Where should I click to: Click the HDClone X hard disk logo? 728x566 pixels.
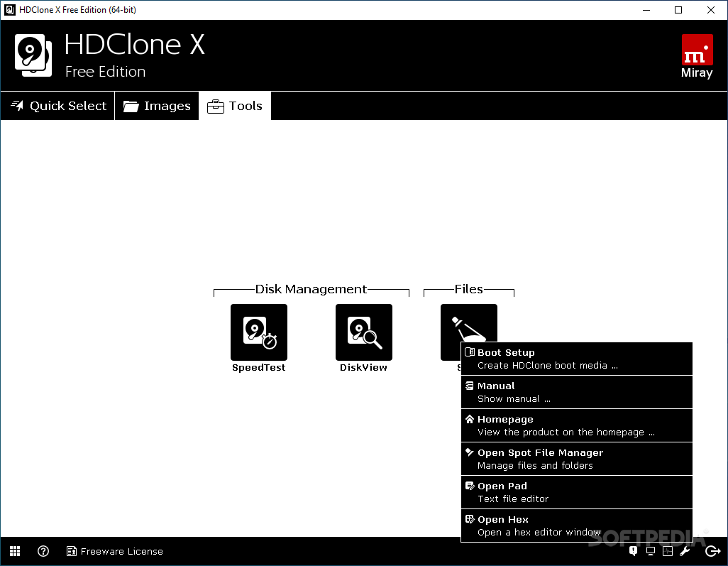(x=33, y=55)
